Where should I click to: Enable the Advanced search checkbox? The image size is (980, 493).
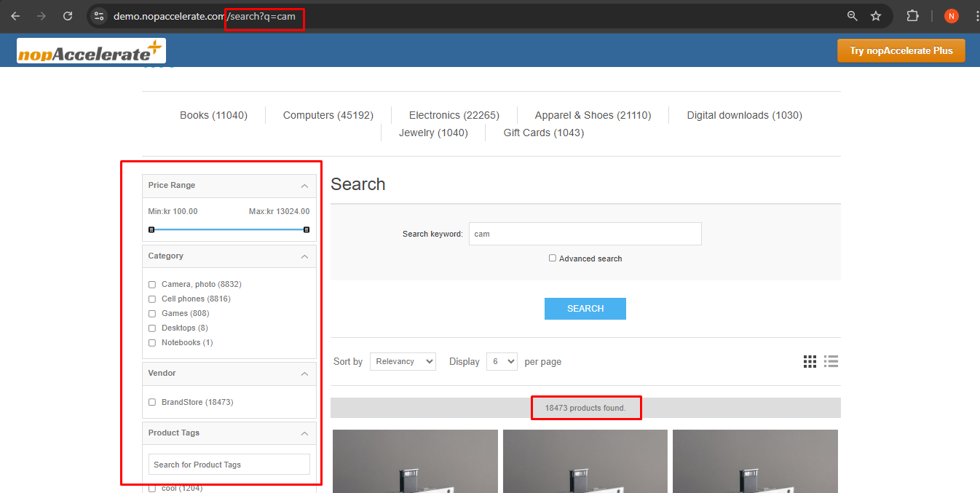click(x=553, y=259)
